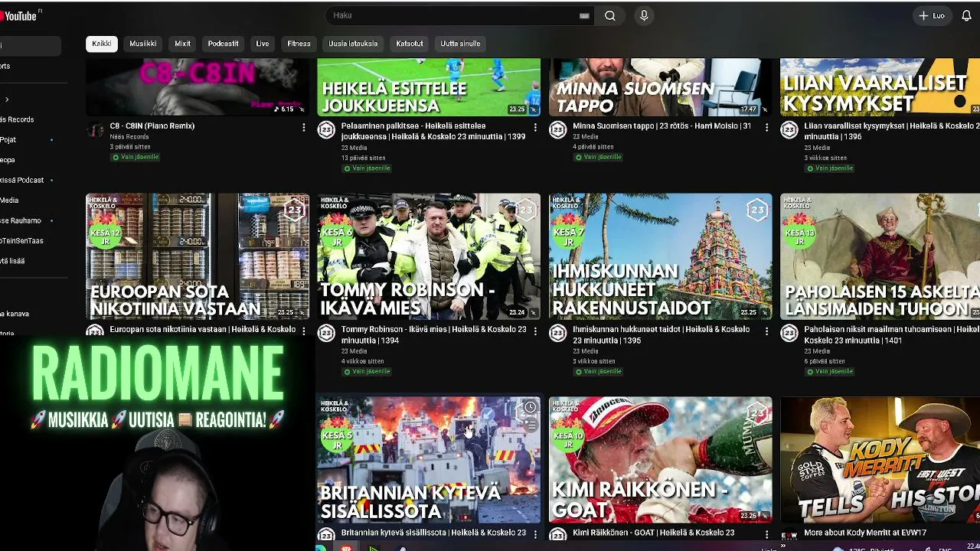Select the Live filter chip
The width and height of the screenshot is (980, 551).
click(x=263, y=44)
